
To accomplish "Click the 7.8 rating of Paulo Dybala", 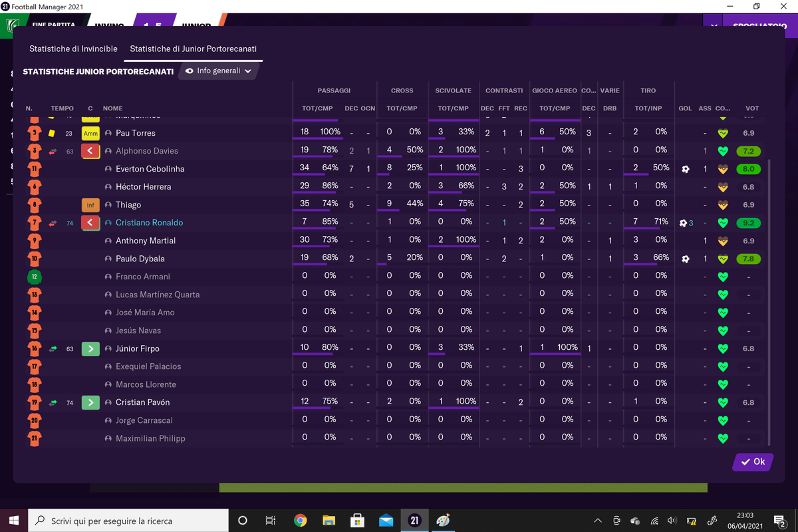I will [749, 259].
